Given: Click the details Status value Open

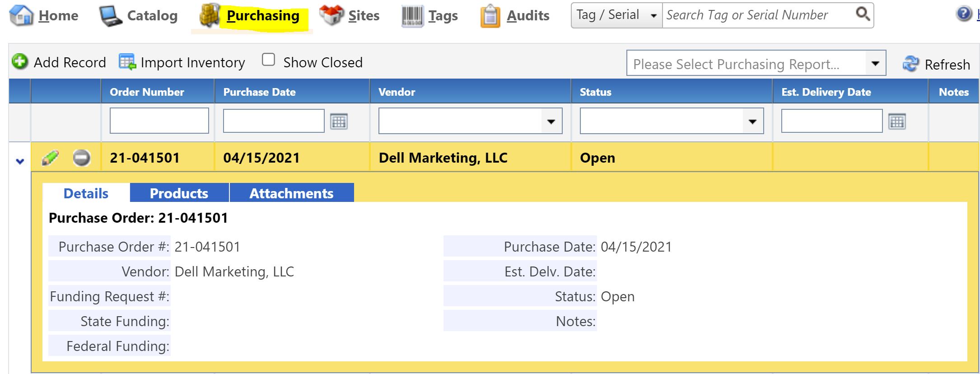Looking at the screenshot, I should [x=617, y=297].
